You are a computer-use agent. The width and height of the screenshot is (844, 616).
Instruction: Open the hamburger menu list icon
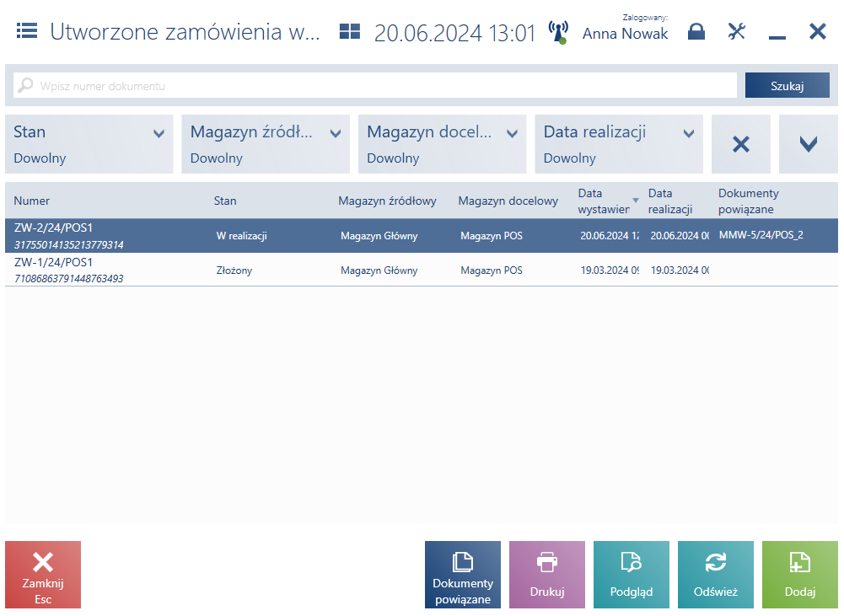coord(27,31)
